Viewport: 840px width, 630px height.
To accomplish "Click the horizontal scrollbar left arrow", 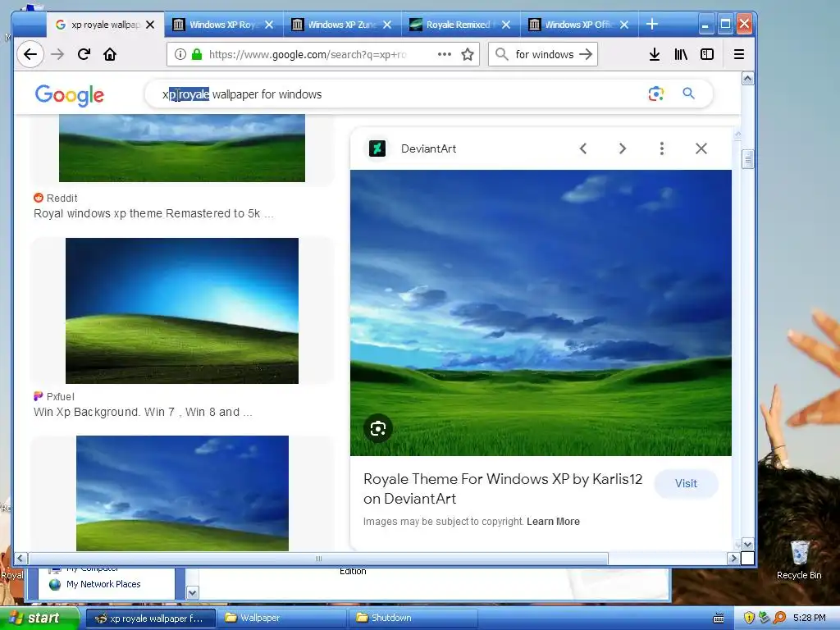I will (20, 558).
